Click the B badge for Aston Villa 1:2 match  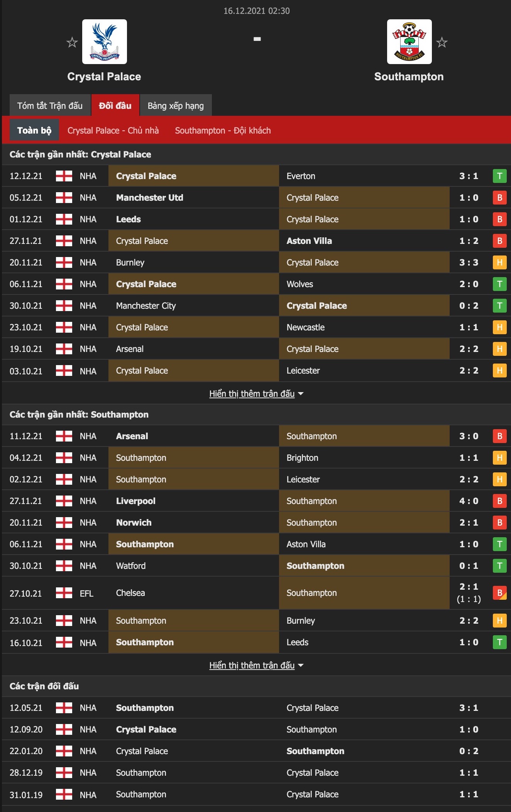point(500,241)
